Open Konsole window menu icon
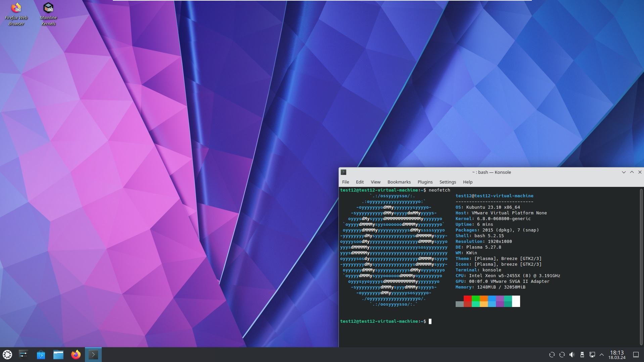The width and height of the screenshot is (644, 362). [343, 172]
